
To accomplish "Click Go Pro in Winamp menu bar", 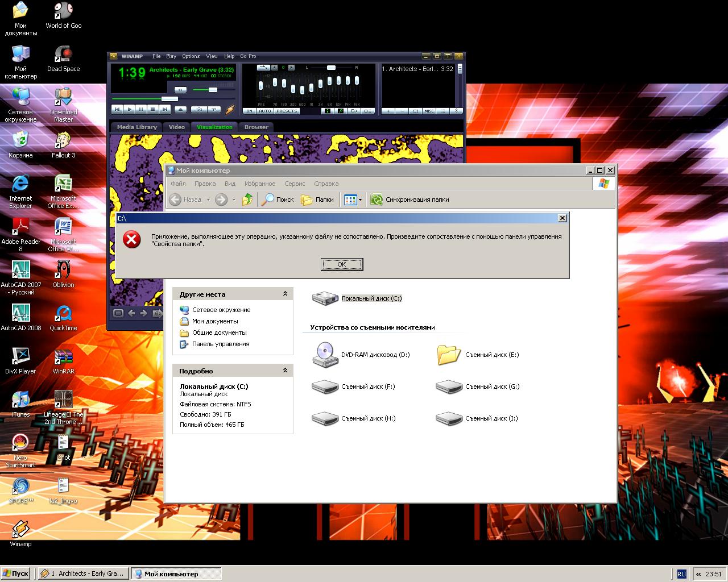I will click(x=248, y=56).
